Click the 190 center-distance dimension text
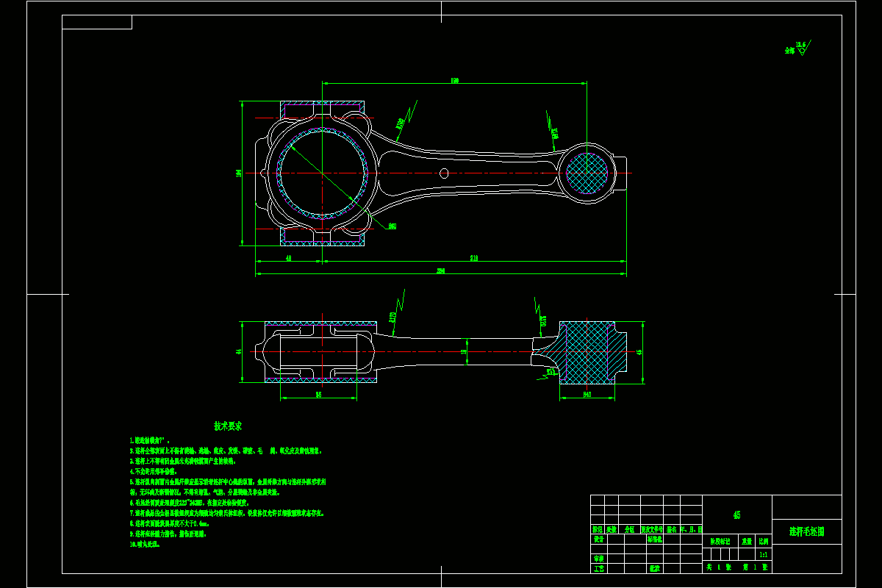This screenshot has height=588, width=882. (x=455, y=81)
